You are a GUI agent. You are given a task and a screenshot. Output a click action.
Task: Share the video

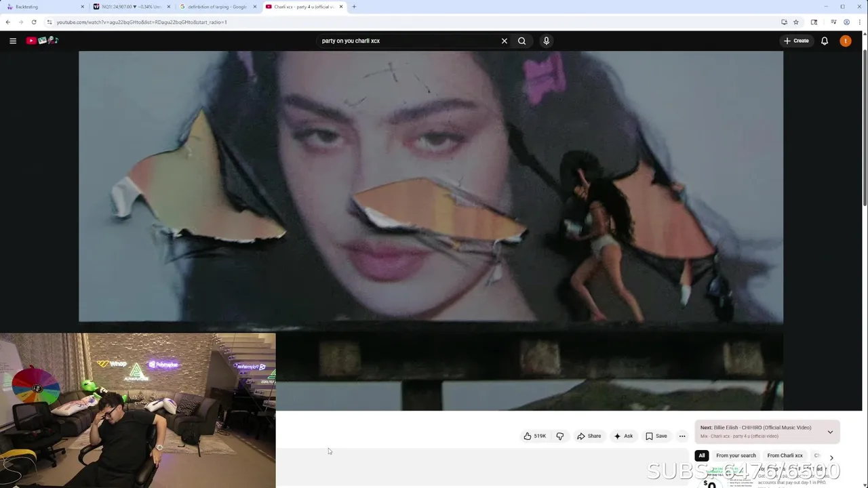(589, 436)
